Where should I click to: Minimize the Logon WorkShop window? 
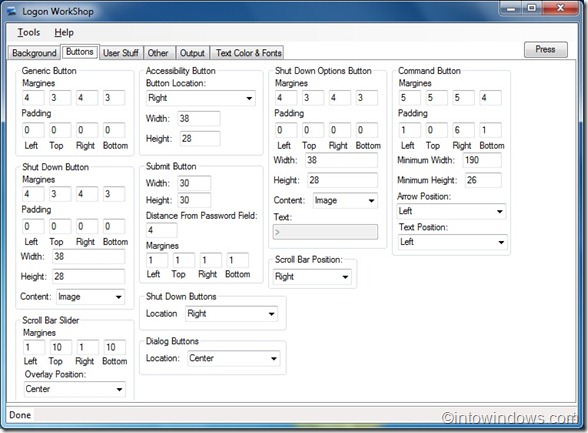pos(511,8)
